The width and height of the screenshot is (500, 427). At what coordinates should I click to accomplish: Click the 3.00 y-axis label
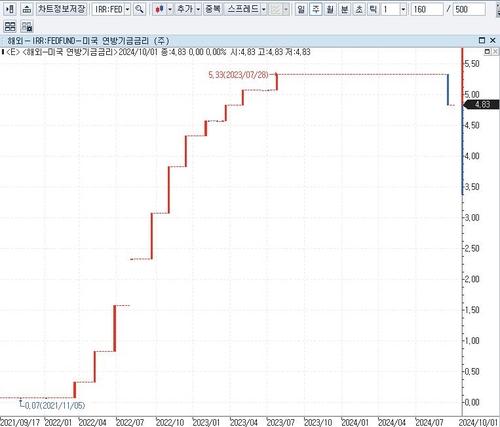(x=472, y=218)
